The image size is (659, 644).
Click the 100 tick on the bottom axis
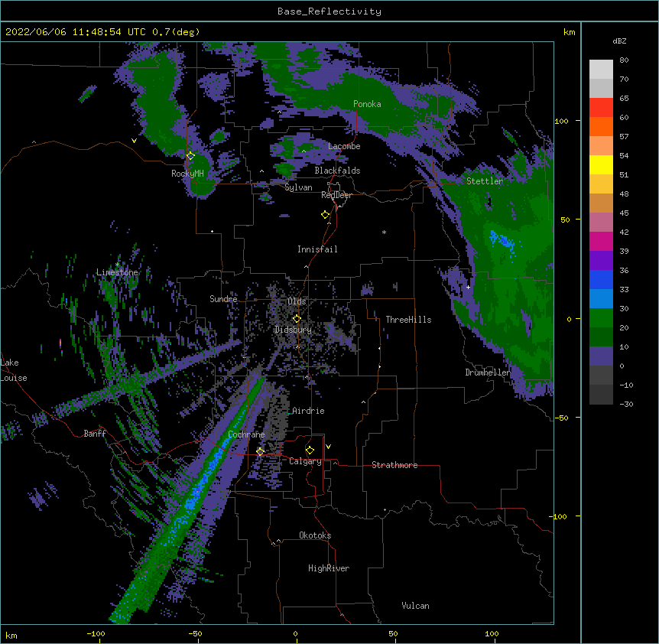click(492, 633)
